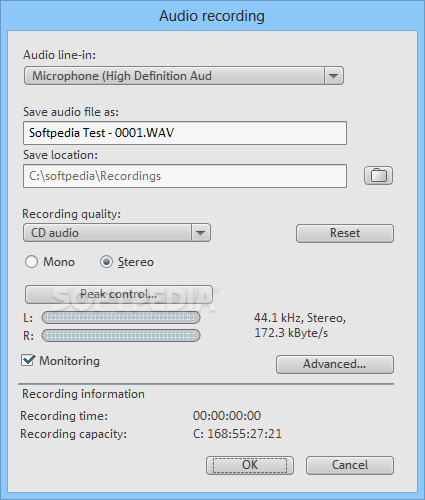Click the Audio line-in label
425x500 pixels.
(59, 55)
